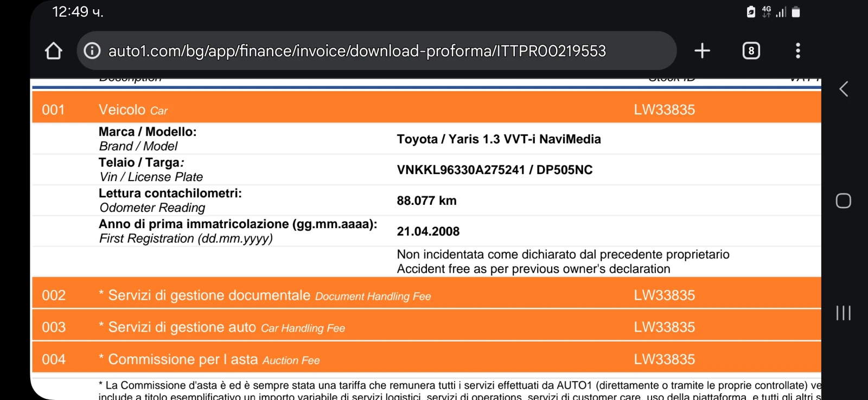Select the Odometer Reading italic label
The image size is (868, 400).
click(x=152, y=208)
